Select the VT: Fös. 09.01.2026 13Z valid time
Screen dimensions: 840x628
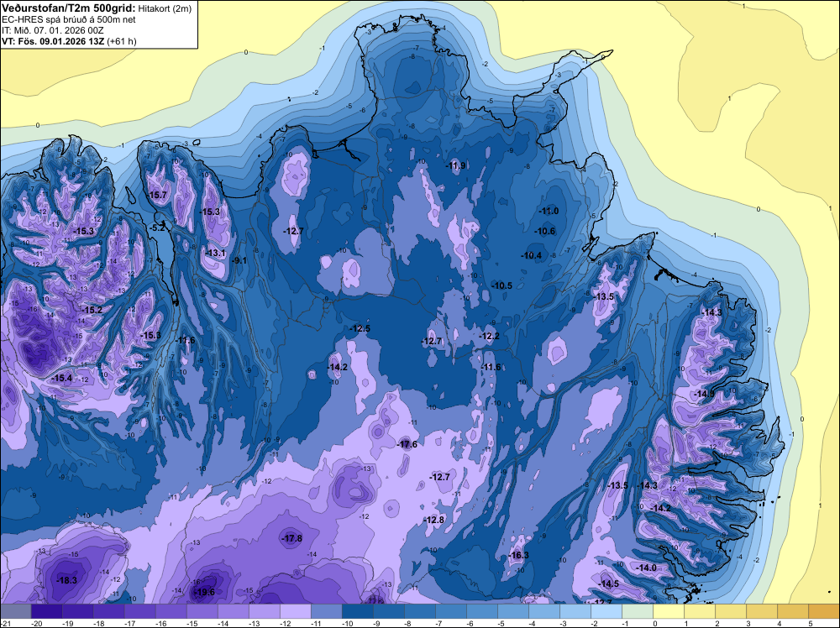coord(53,41)
